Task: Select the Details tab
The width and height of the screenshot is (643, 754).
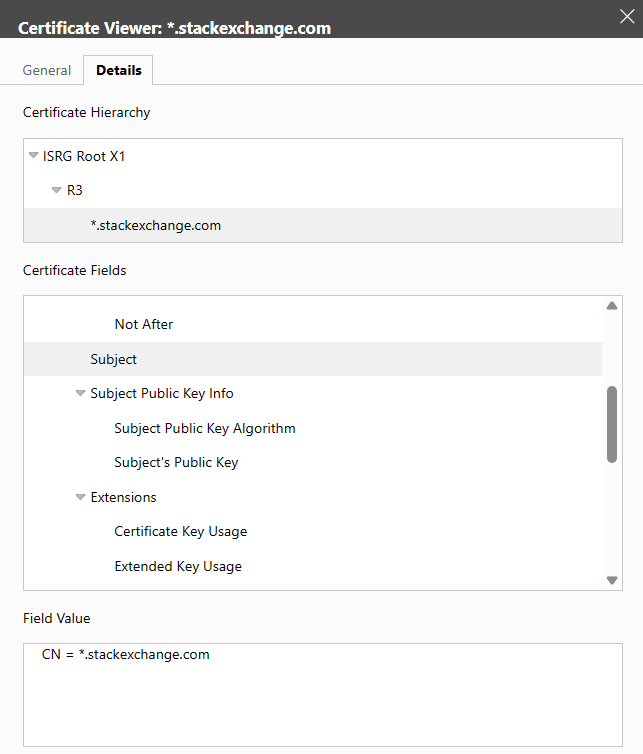Action: point(118,70)
